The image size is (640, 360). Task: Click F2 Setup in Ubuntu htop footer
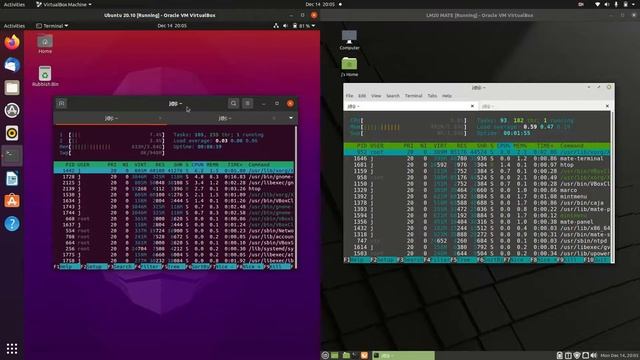pyautogui.click(x=94, y=267)
